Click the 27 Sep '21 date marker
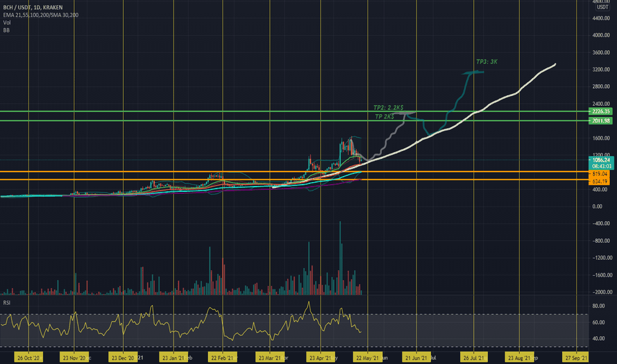 coord(576,357)
